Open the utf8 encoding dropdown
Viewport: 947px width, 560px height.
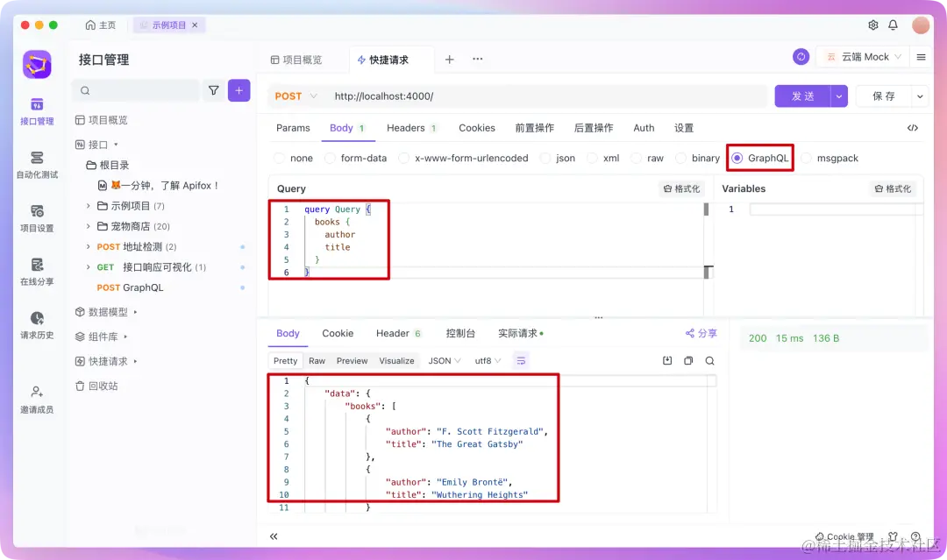tap(488, 361)
